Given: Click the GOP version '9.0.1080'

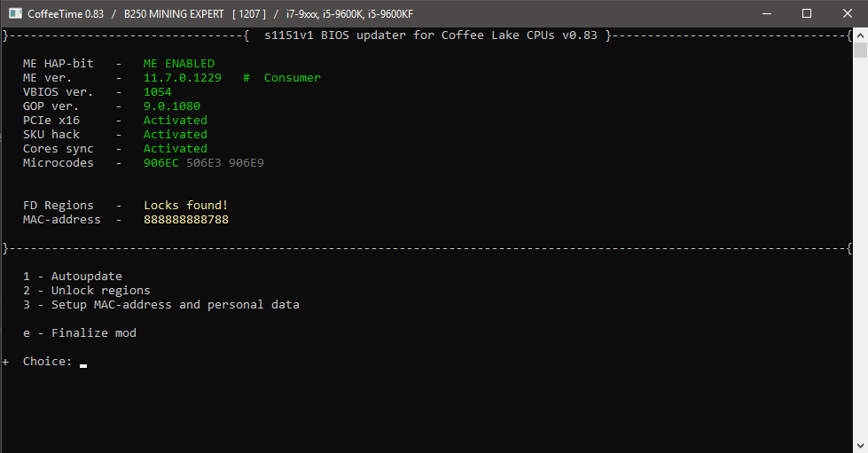Looking at the screenshot, I should [x=172, y=105].
